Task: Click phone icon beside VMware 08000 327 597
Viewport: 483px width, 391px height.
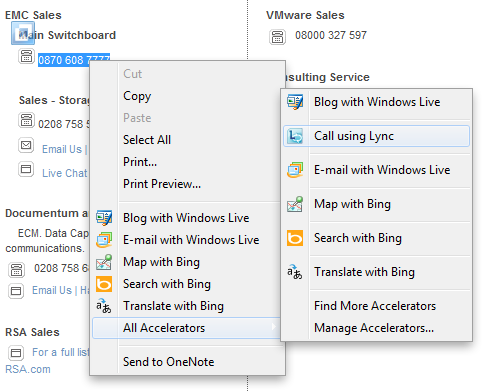Action: (x=277, y=37)
